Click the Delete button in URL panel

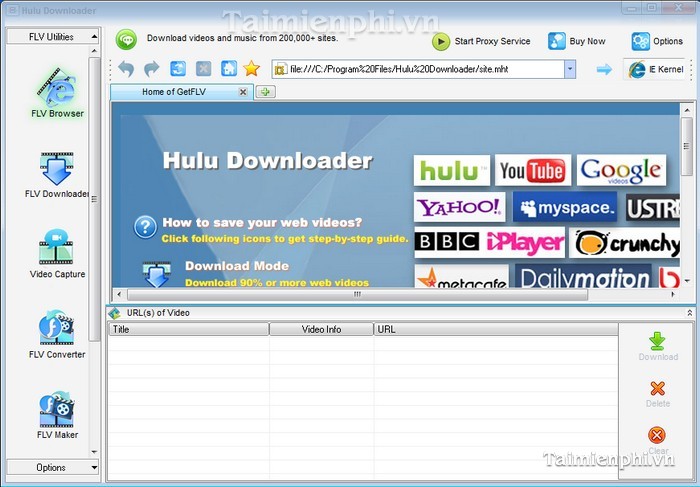click(658, 394)
